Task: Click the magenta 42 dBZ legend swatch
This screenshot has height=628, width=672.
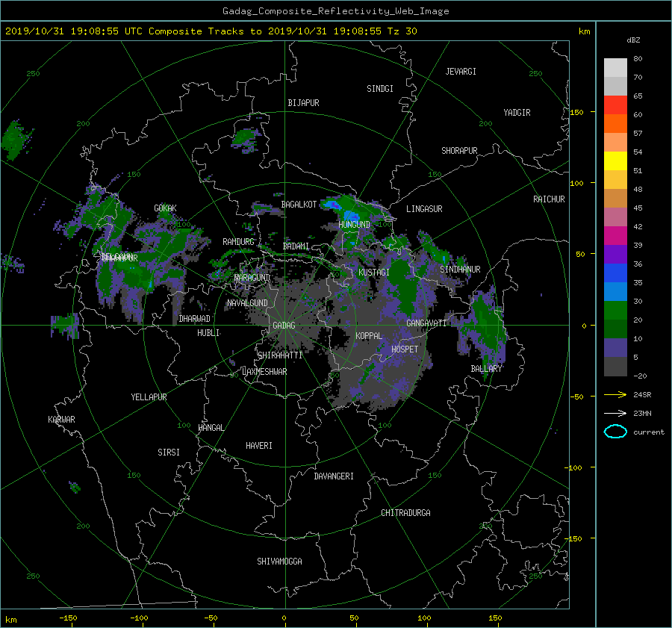Action: tap(615, 235)
